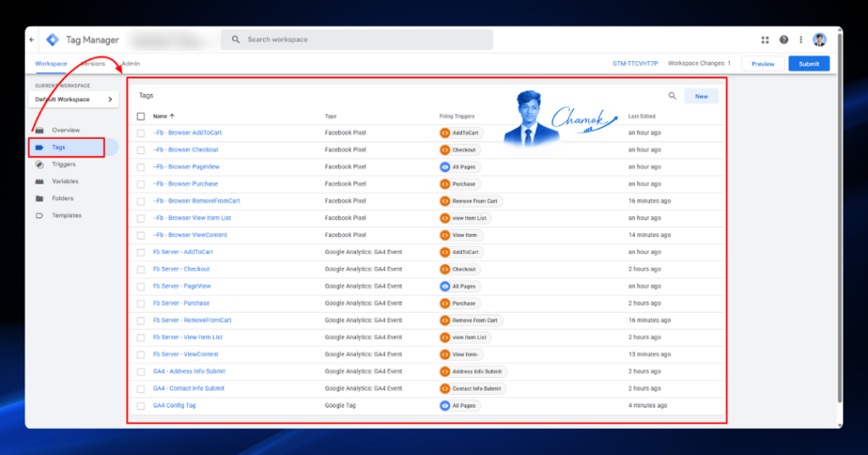Sort tags by the Name column arrow
The height and width of the screenshot is (455, 868).
(172, 116)
